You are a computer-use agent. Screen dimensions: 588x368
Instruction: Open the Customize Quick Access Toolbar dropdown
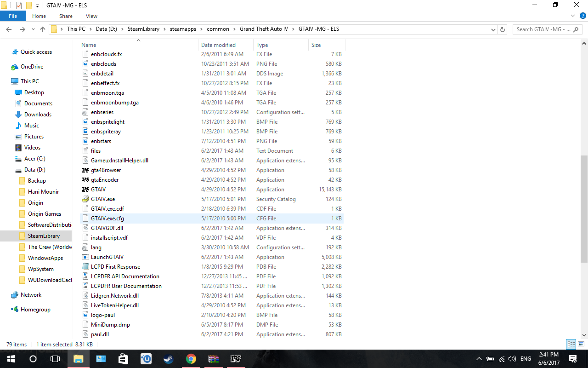(37, 6)
